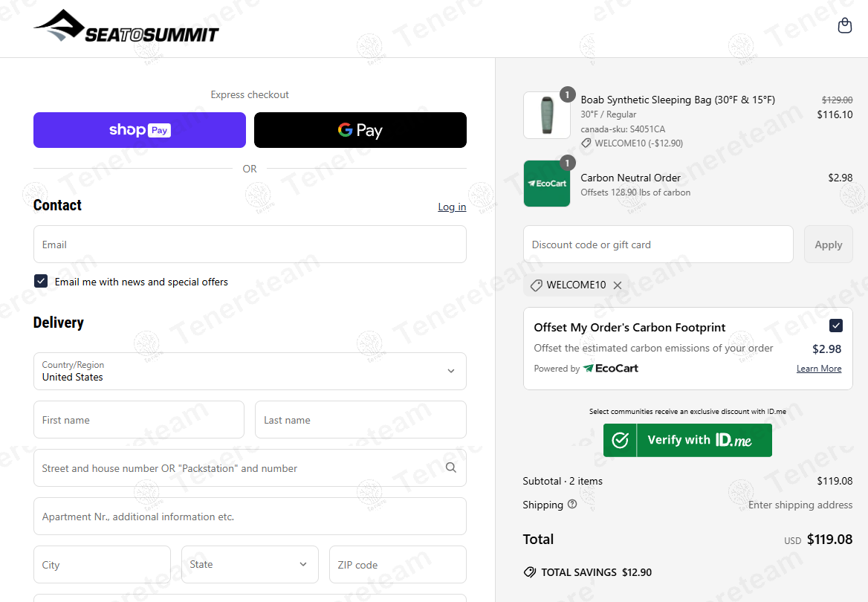The height and width of the screenshot is (602, 868).
Task: Choose Google Pay express checkout
Action: [360, 130]
